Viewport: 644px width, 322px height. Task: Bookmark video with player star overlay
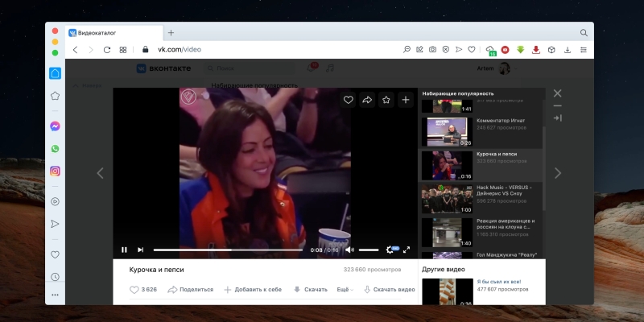click(386, 99)
